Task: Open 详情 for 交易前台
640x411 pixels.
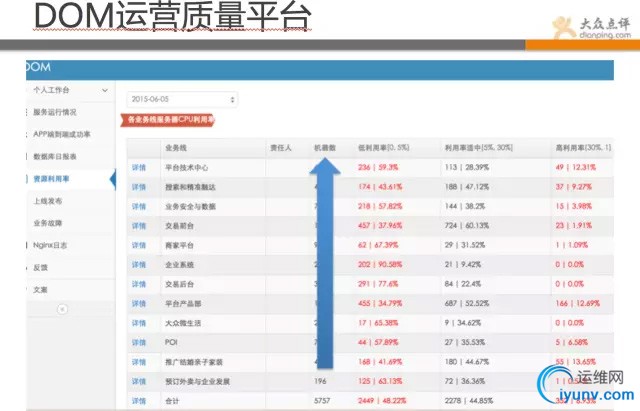Action: pos(139,226)
